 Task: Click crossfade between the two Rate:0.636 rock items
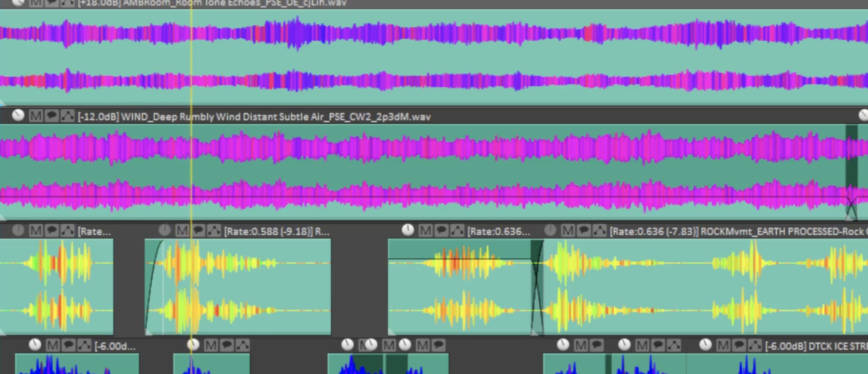[x=537, y=287]
